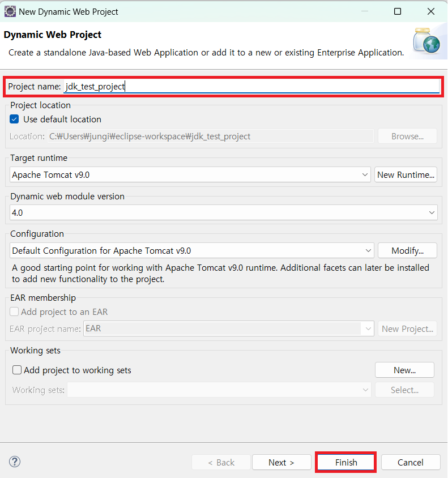Click the Next > button

tap(281, 463)
